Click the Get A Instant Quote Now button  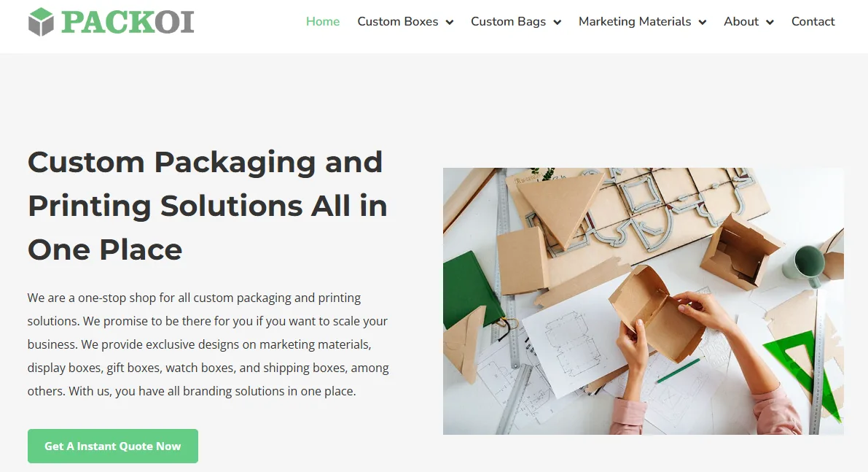(x=113, y=446)
